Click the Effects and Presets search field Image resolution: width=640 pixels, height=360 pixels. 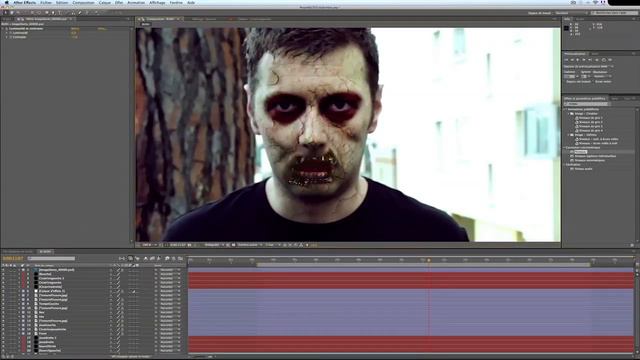pyautogui.click(x=586, y=104)
